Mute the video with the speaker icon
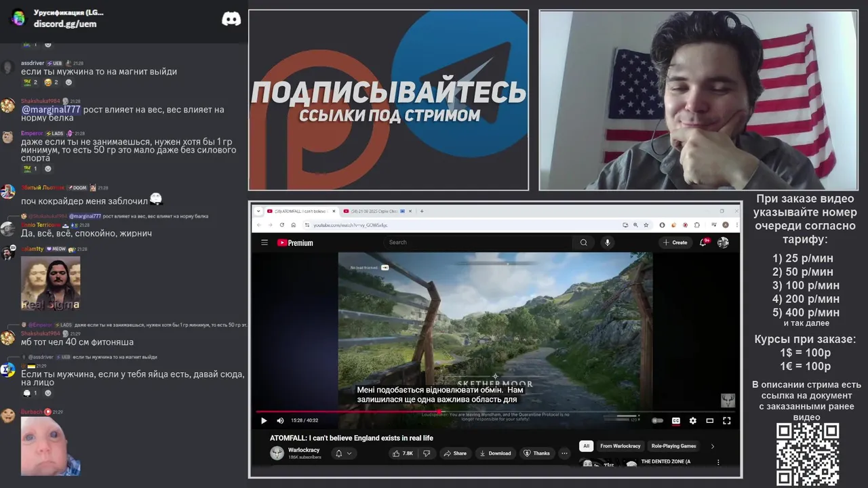868x488 pixels. (280, 421)
